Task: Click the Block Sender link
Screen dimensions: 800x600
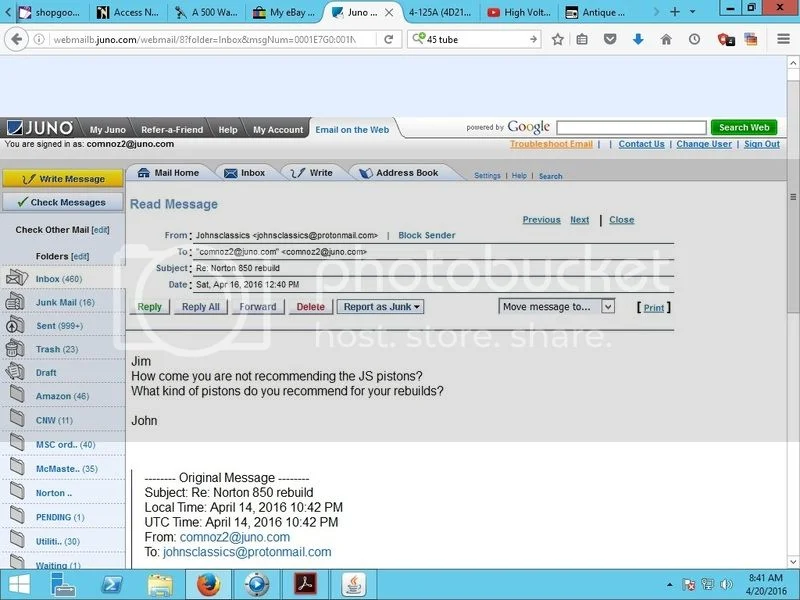Action: point(426,236)
